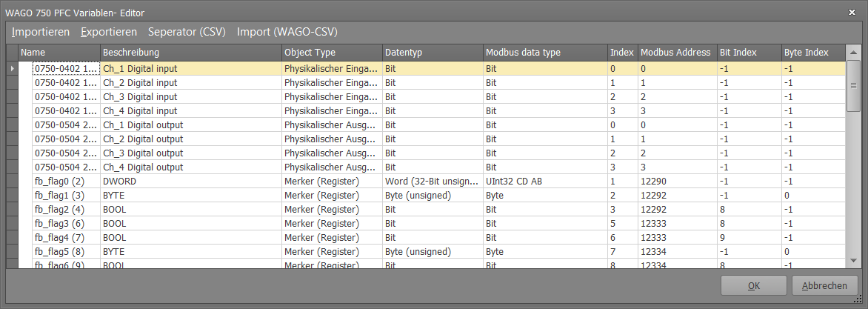Confirm with the OK button
This screenshot has width=868, height=309.
click(x=754, y=286)
